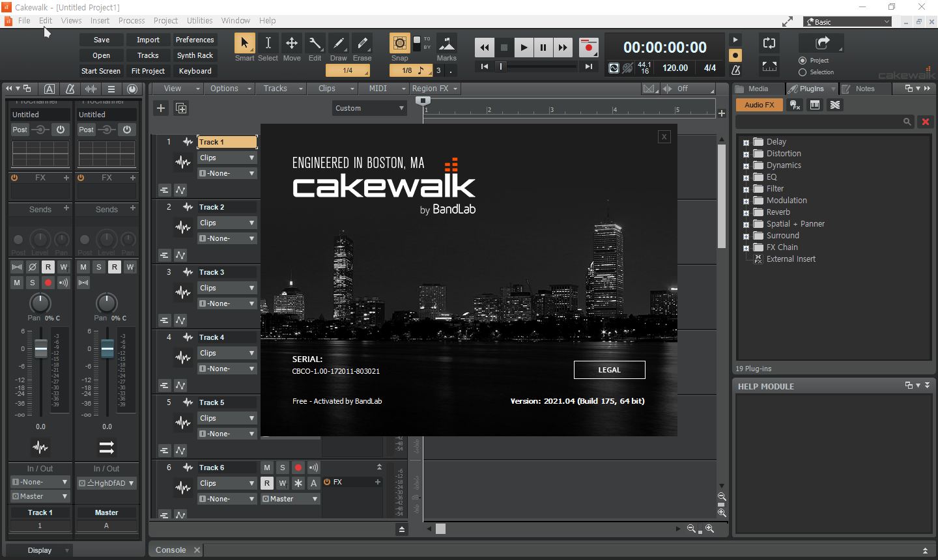The width and height of the screenshot is (938, 560).
Task: Show the MIDI FX plugin category icon
Action: point(795,105)
